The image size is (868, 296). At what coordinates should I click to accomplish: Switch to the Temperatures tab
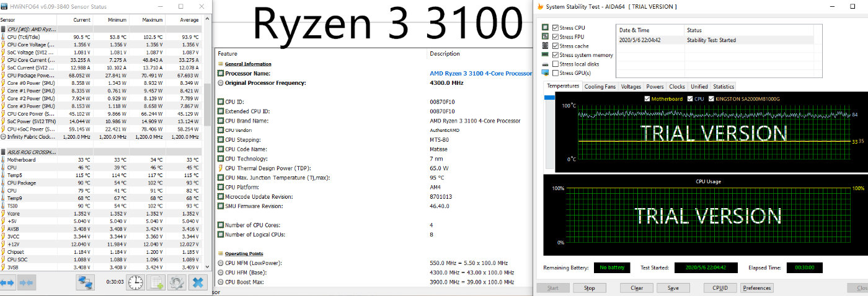click(564, 86)
